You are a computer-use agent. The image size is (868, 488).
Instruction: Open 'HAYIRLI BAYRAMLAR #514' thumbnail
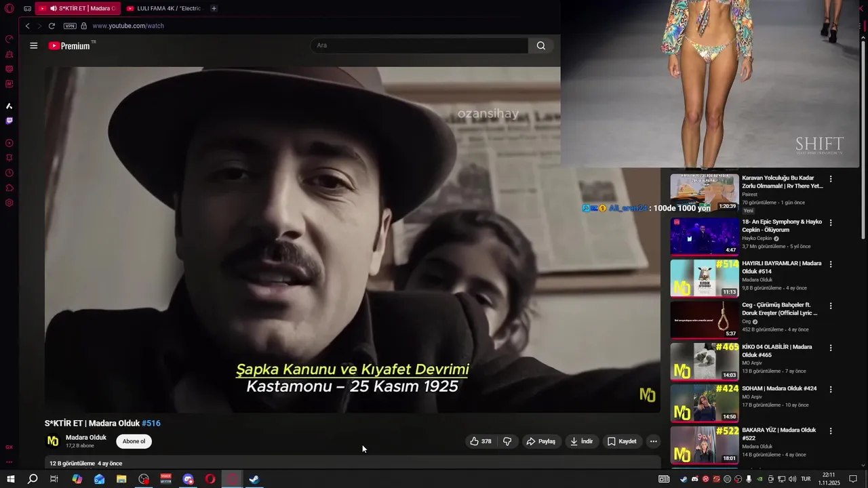pyautogui.click(x=705, y=278)
